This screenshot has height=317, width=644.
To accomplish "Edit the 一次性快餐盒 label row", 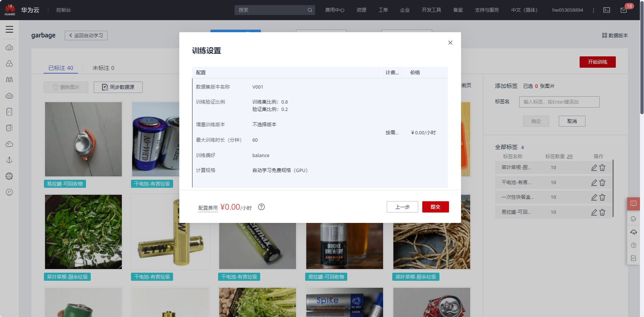I will [594, 197].
